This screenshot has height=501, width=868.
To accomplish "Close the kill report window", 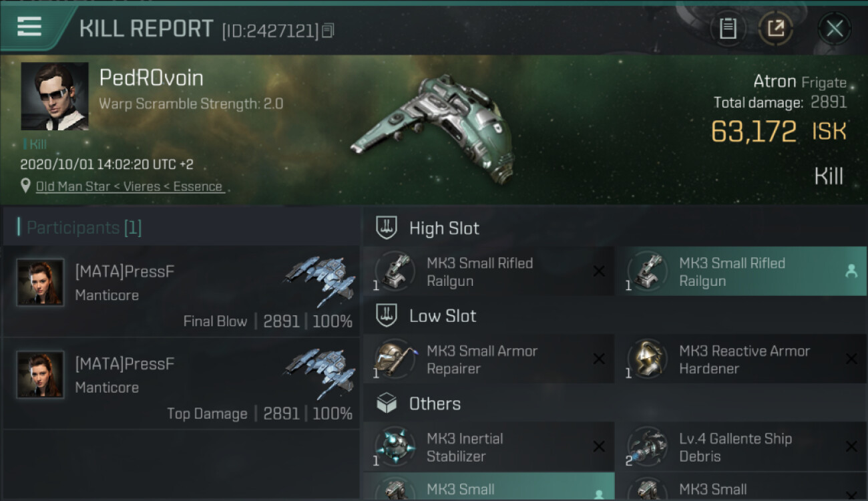I will (834, 28).
